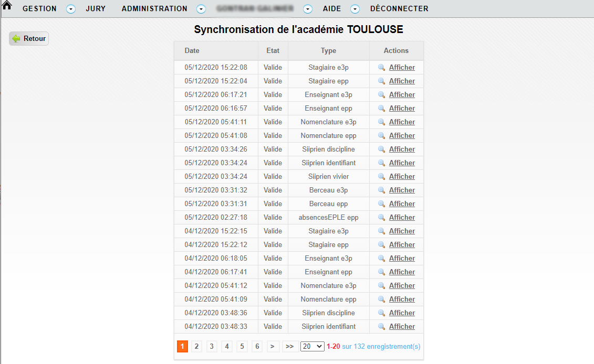
Task: Click Afficher link for Berceau epp row
Action: click(402, 204)
